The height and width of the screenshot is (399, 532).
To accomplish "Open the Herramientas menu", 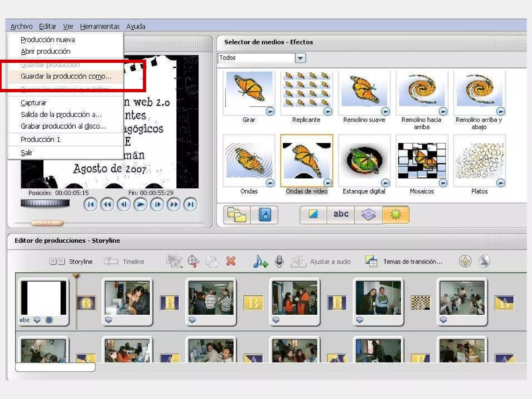I will [100, 26].
